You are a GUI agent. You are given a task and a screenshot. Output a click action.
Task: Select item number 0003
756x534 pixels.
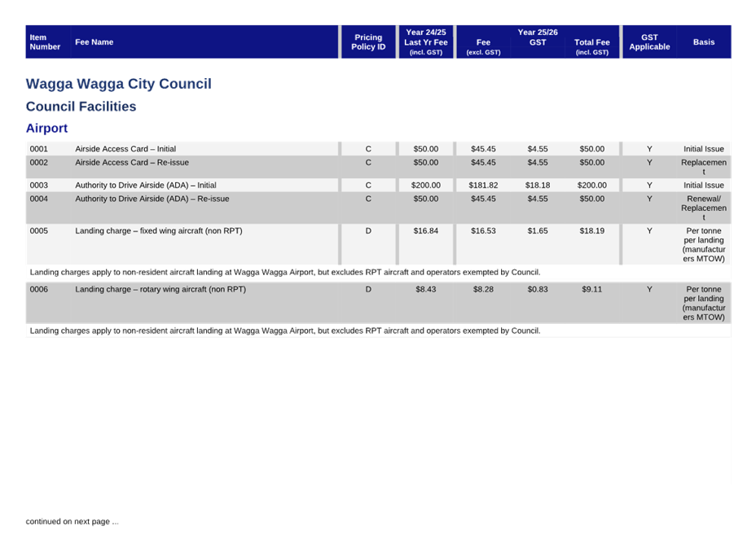point(39,185)
